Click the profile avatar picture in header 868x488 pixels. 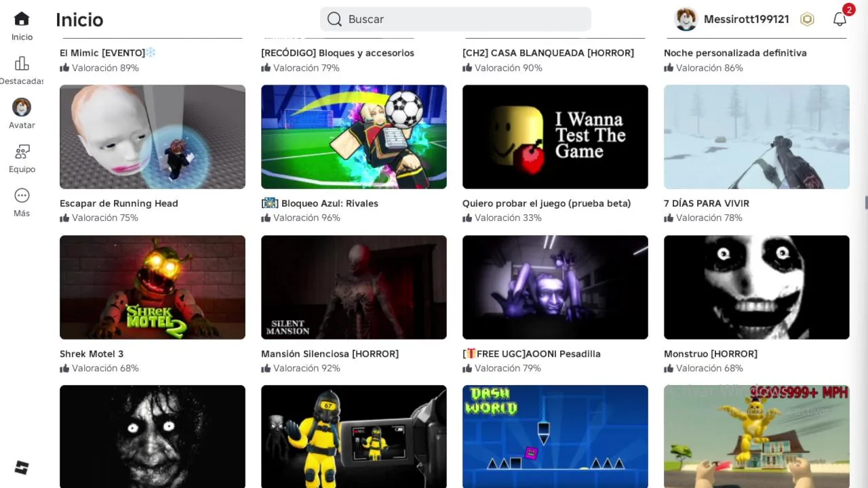(x=686, y=19)
